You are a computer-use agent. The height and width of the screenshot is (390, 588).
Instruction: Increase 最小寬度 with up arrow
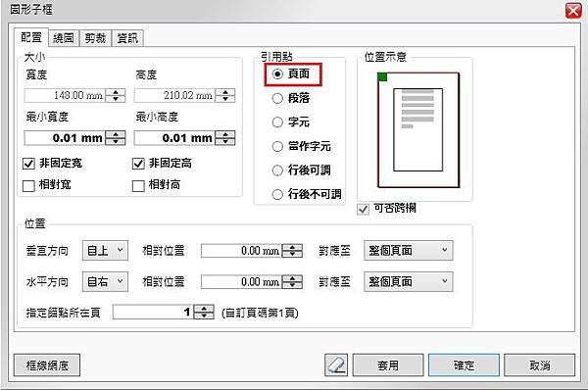116,134
